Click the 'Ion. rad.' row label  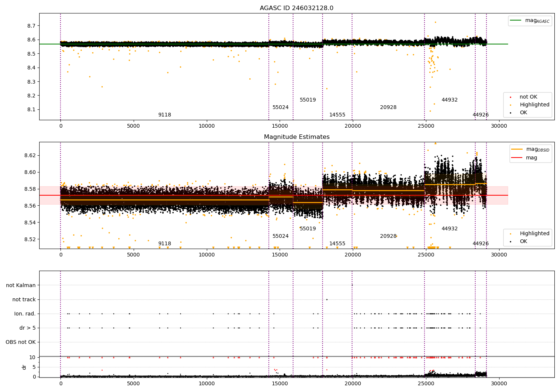[x=25, y=314]
